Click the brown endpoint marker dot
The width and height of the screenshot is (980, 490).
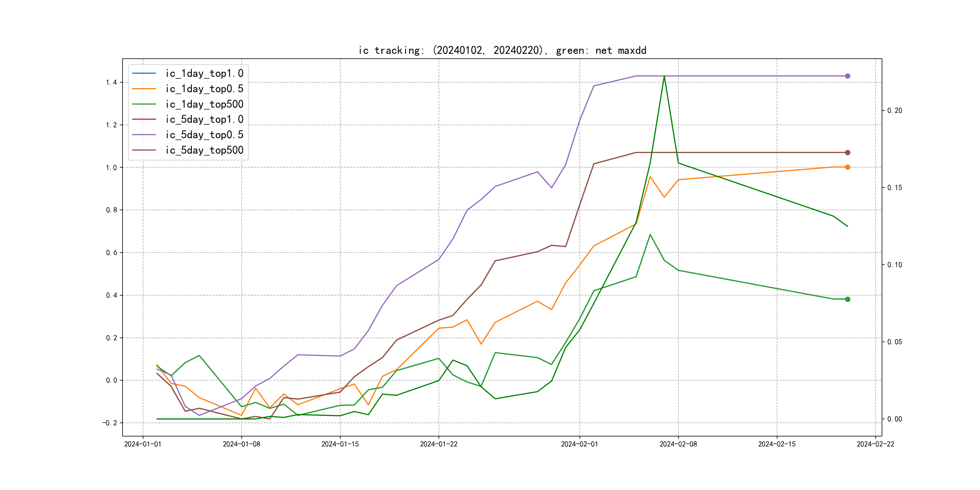[848, 152]
